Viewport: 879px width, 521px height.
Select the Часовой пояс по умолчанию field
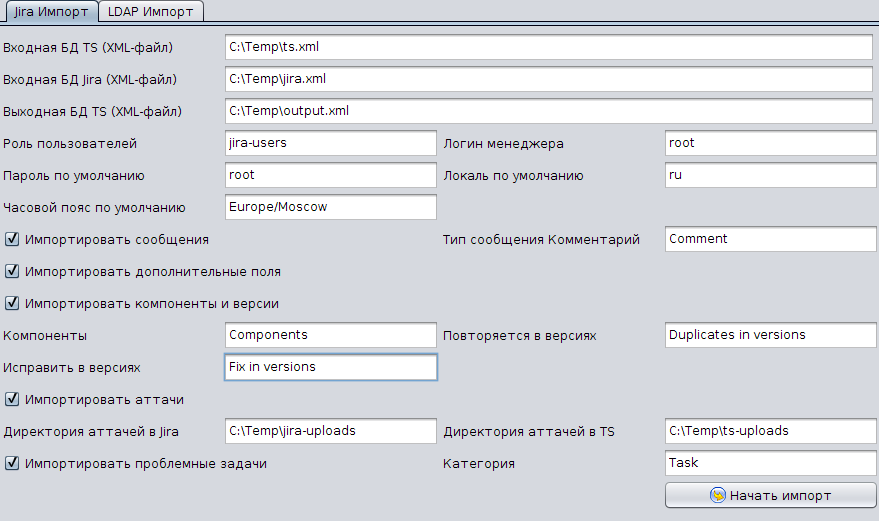coord(330,207)
